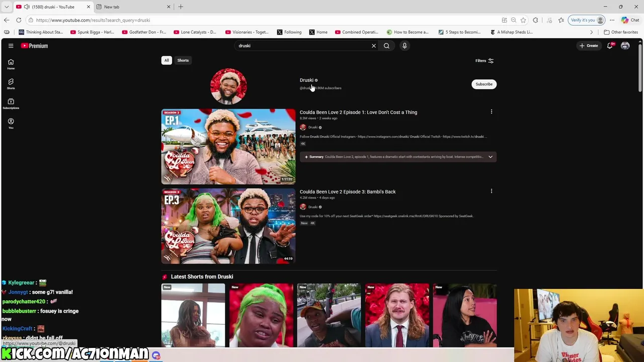The width and height of the screenshot is (644, 362).
Task: Open YouTube notifications bell
Action: pos(610,46)
